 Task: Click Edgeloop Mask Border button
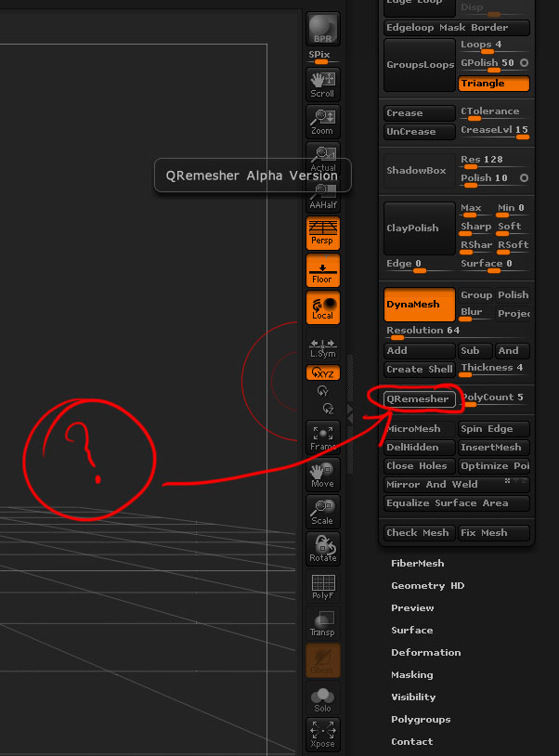point(456,28)
